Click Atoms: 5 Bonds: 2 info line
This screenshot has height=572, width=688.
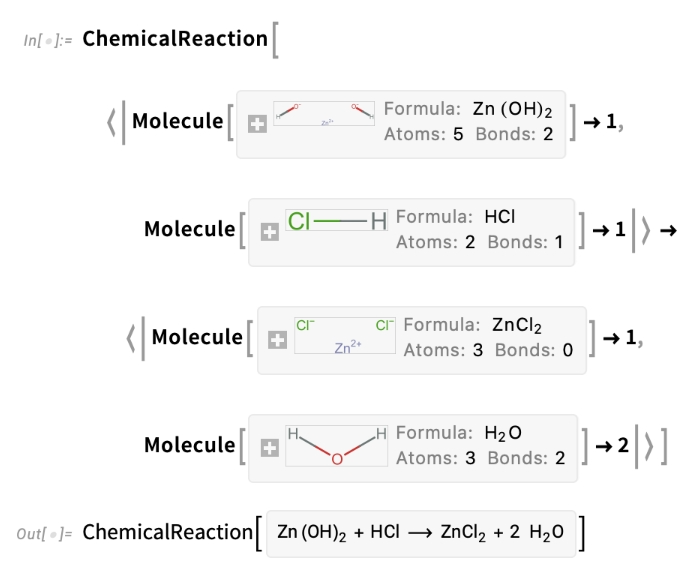click(x=468, y=134)
